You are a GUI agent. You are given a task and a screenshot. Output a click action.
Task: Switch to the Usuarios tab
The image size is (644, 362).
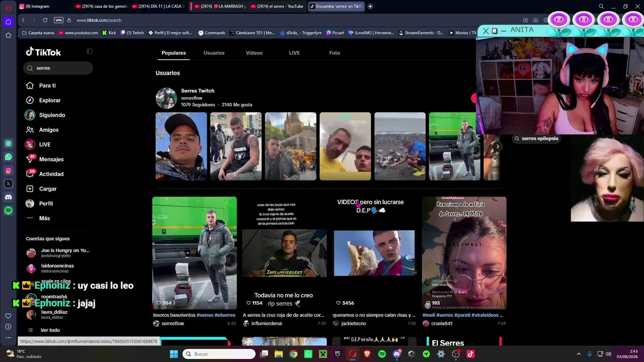point(214,53)
